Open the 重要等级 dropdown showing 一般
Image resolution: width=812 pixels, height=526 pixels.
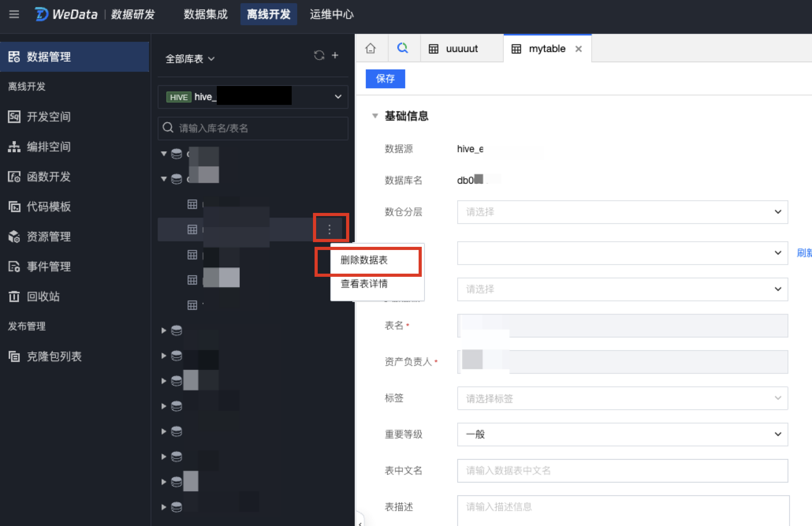coord(622,434)
